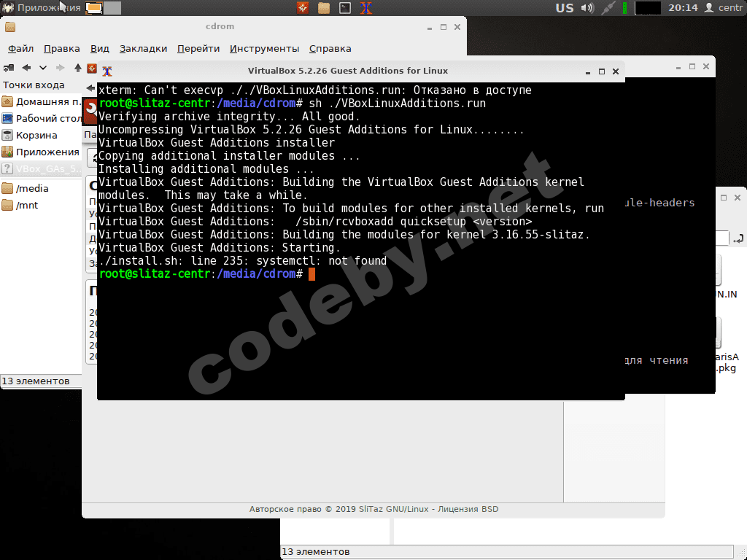Open the network connection tray icon
This screenshot has width=747, height=560.
tap(608, 8)
